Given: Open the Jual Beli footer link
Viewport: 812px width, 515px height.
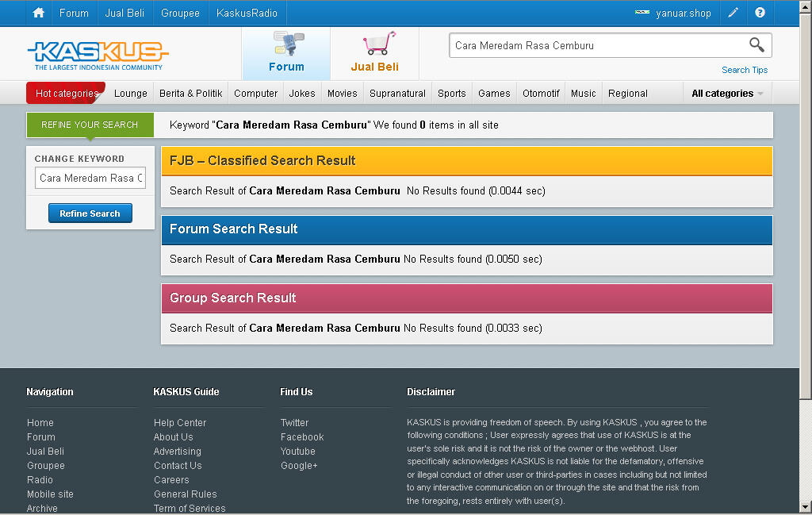Looking at the screenshot, I should [45, 452].
